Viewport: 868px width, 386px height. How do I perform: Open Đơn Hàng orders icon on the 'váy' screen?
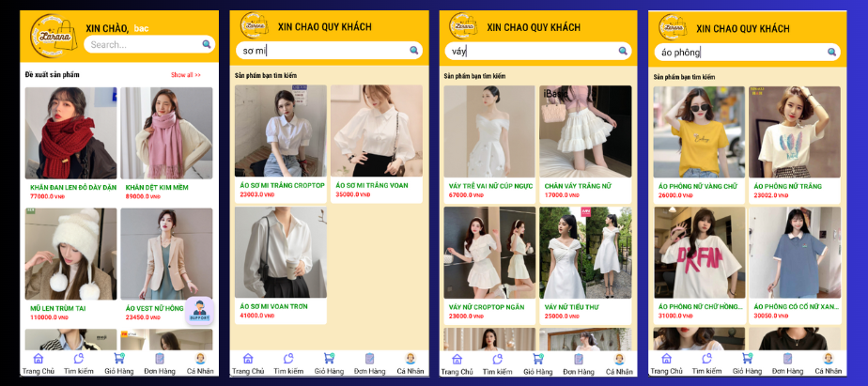(579, 359)
